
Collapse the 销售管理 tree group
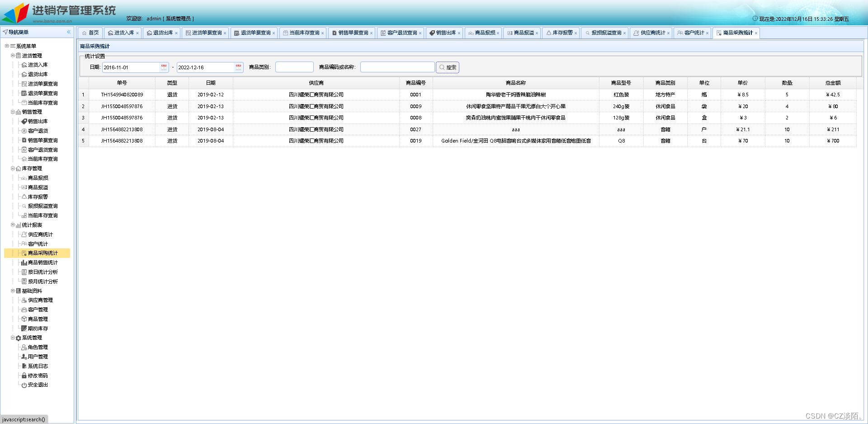13,112
